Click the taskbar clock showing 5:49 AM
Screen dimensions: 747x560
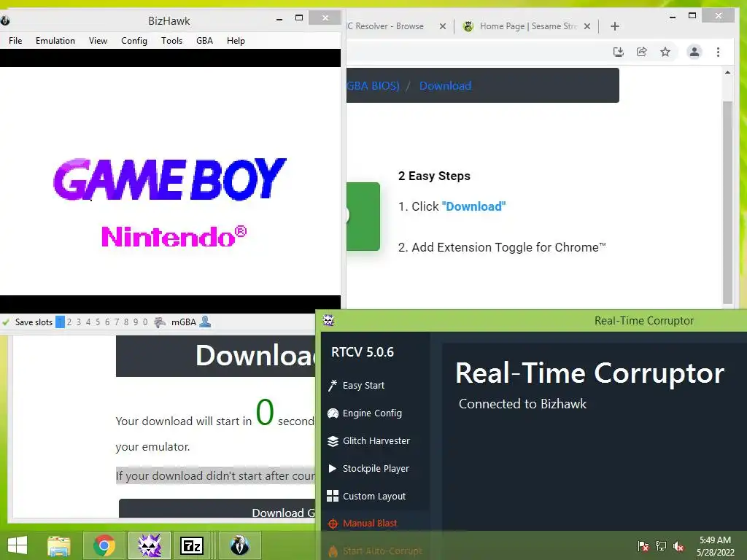(715, 546)
